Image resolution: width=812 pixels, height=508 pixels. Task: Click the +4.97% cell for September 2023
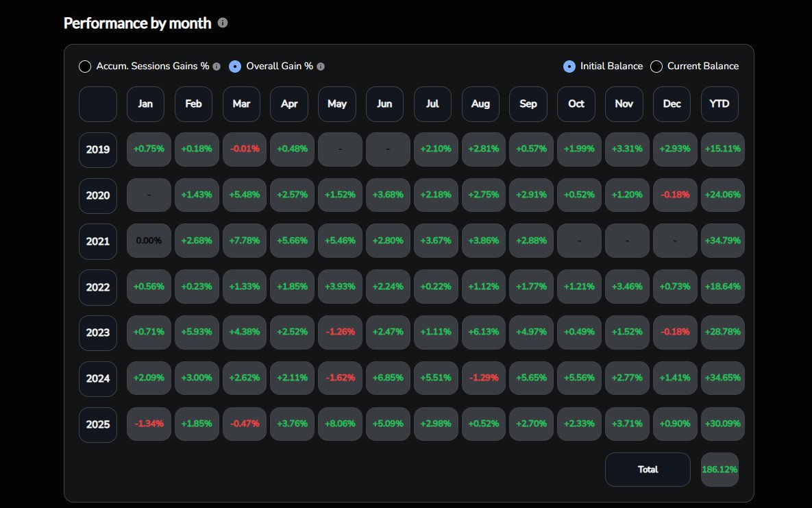tap(531, 332)
